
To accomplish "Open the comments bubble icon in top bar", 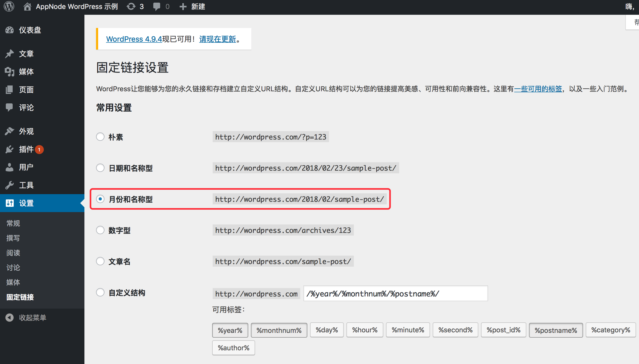I will [157, 7].
